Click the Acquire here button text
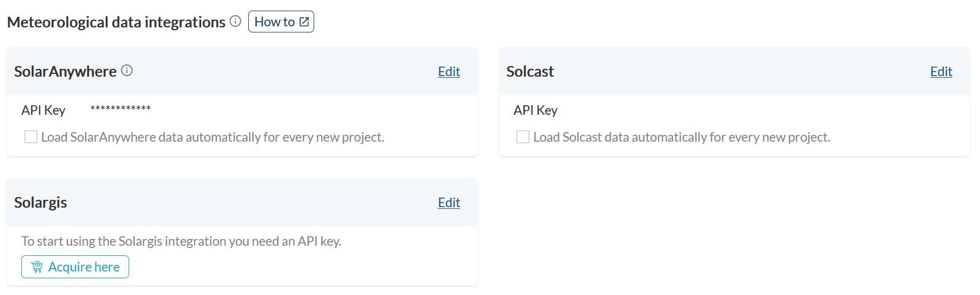This screenshot has height=295, width=980. click(x=84, y=267)
